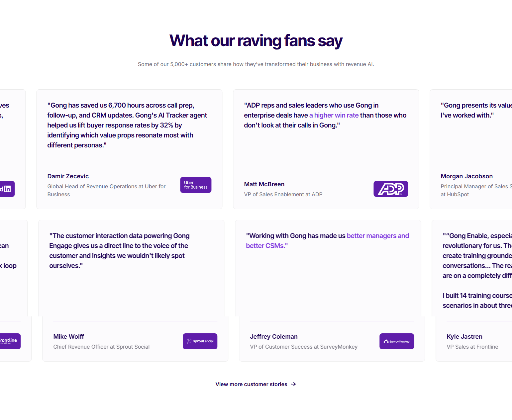This screenshot has height=420, width=512.
Task: Open View more customer stories
Action: 251,384
